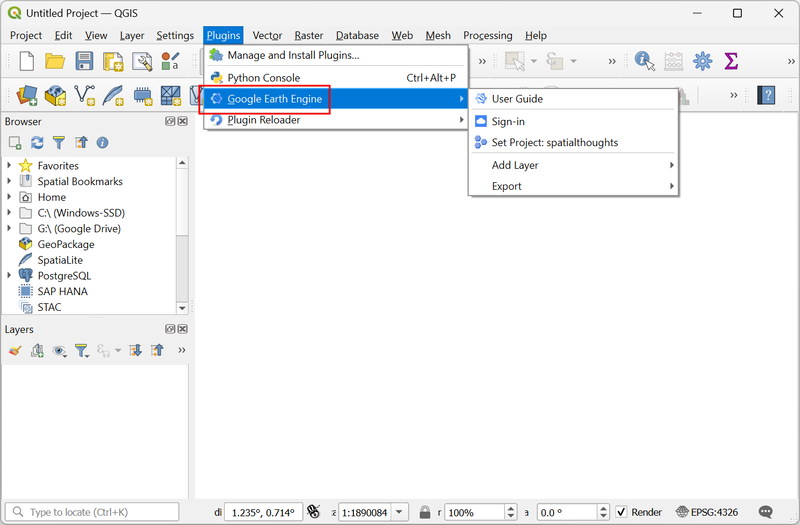Expand the C:\ (Windows-SSD) drive
The height and width of the screenshot is (525, 800).
click(x=9, y=213)
